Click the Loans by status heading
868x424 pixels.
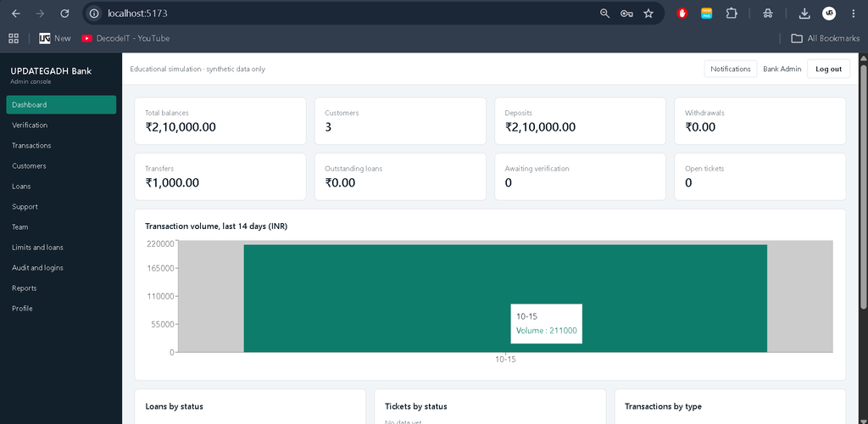click(174, 406)
